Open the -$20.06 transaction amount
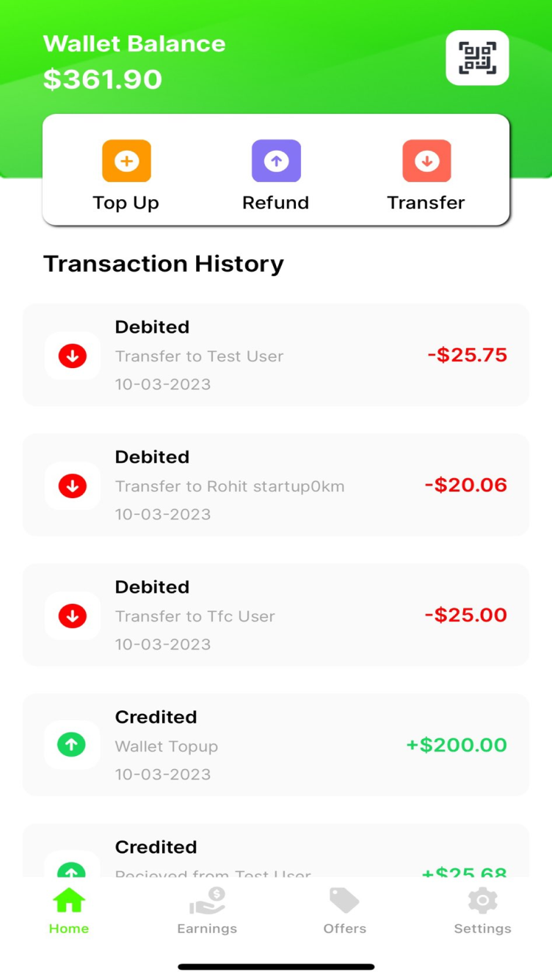Image resolution: width=552 pixels, height=980 pixels. point(466,485)
